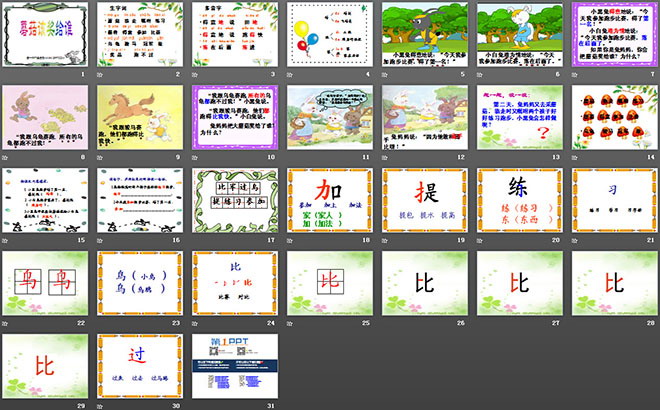This screenshot has height=410, width=660.
Task: Select slide 28 thumbnail of 比 character
Action: pos(615,283)
